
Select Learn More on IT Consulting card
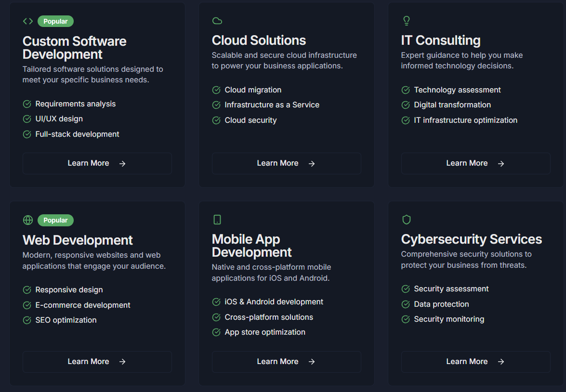click(x=475, y=163)
